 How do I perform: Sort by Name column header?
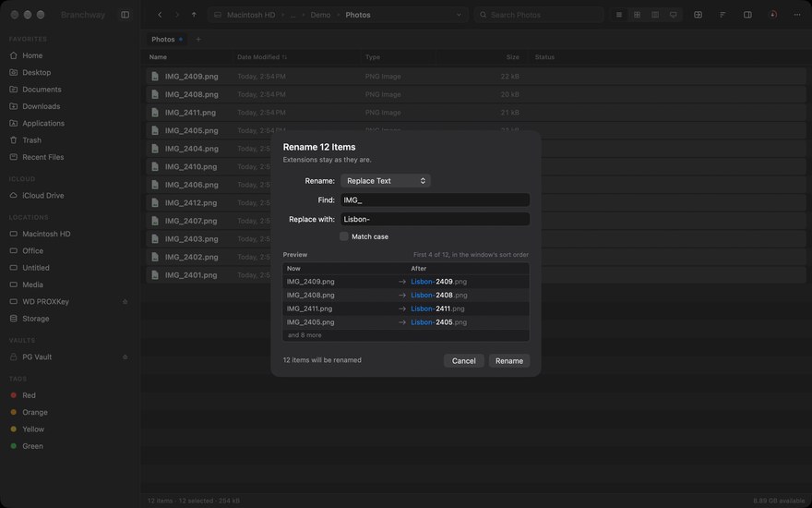(158, 57)
